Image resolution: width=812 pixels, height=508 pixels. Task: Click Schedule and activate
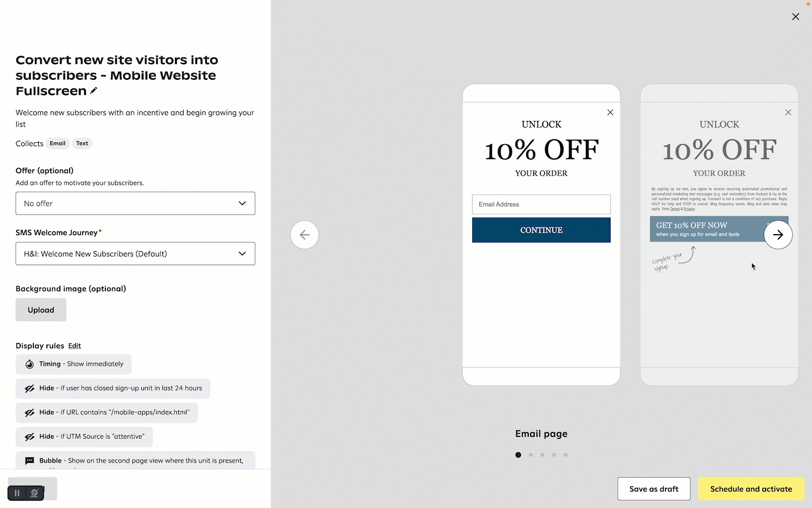(x=752, y=489)
